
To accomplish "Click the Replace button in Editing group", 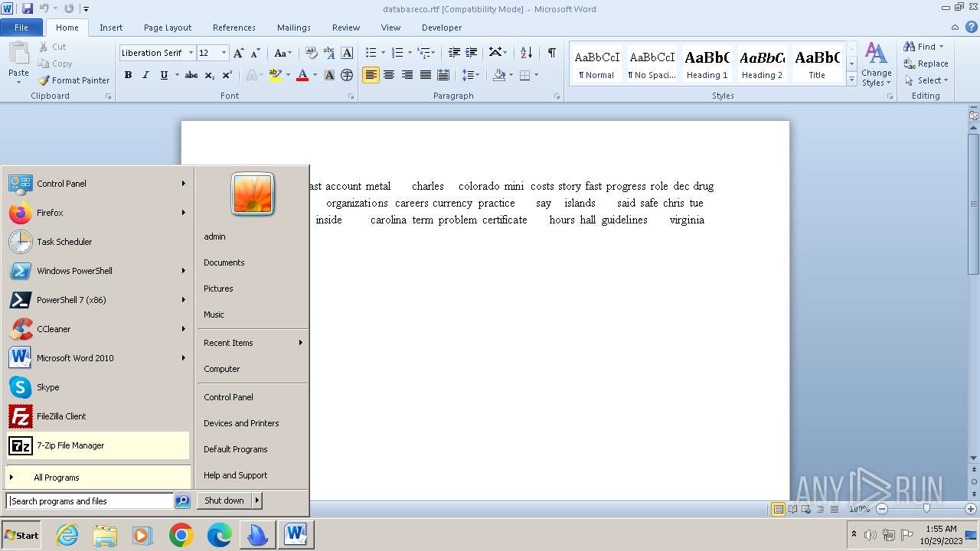I will (x=926, y=64).
